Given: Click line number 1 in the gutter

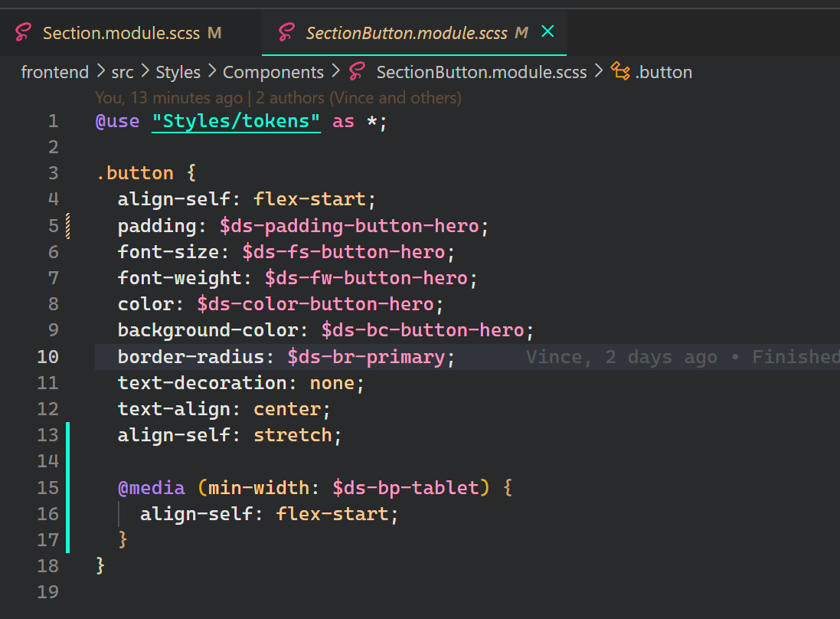Looking at the screenshot, I should point(53,121).
